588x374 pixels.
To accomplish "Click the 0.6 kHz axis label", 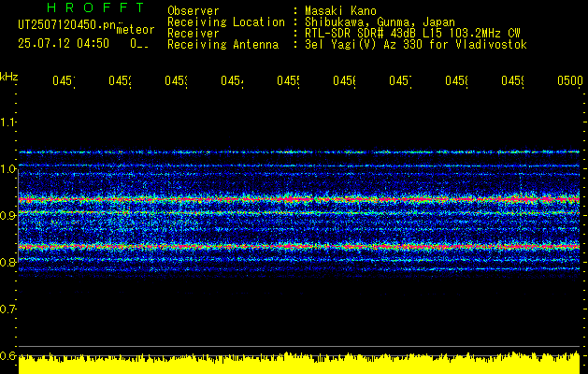I will (7, 355).
